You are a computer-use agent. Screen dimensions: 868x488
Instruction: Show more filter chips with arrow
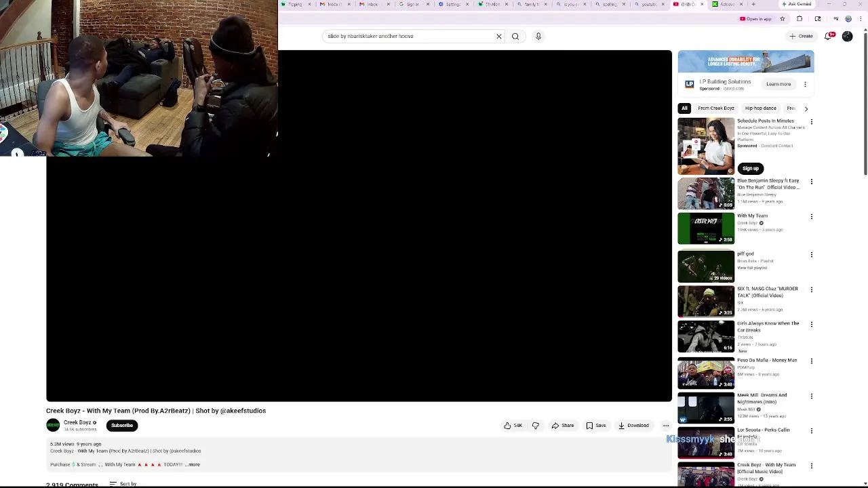coord(806,108)
